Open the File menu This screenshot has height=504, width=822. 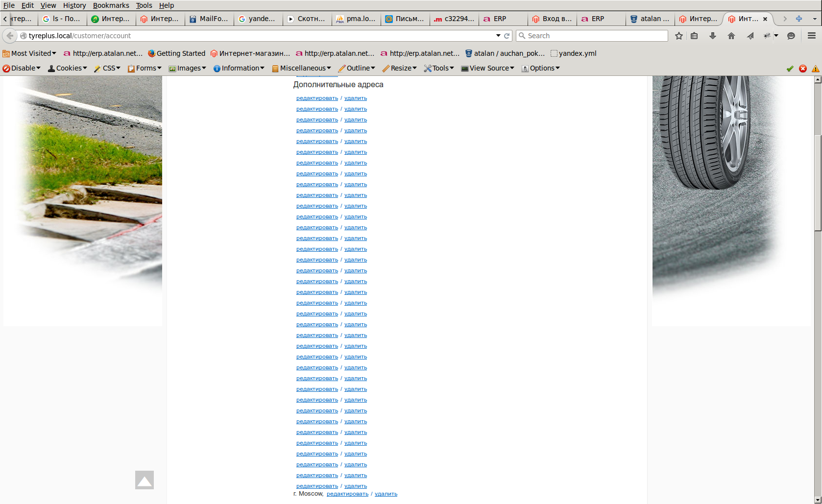tap(9, 5)
